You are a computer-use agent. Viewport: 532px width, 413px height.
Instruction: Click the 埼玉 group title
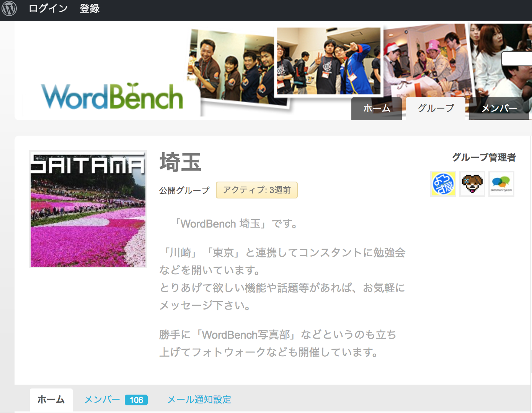(180, 162)
